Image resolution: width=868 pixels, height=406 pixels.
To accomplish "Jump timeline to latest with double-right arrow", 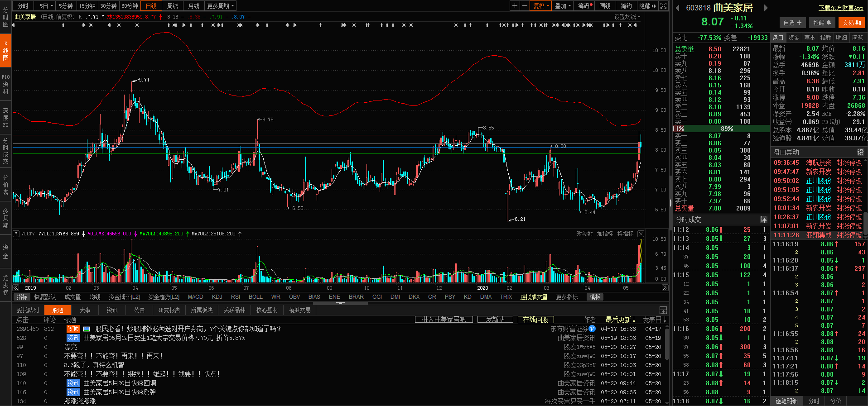I will coord(665,288).
